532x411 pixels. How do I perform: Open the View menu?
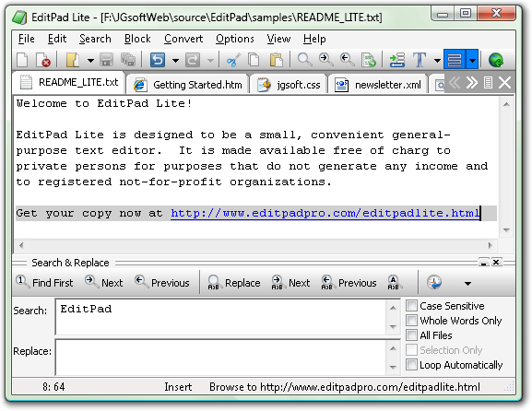tap(278, 39)
